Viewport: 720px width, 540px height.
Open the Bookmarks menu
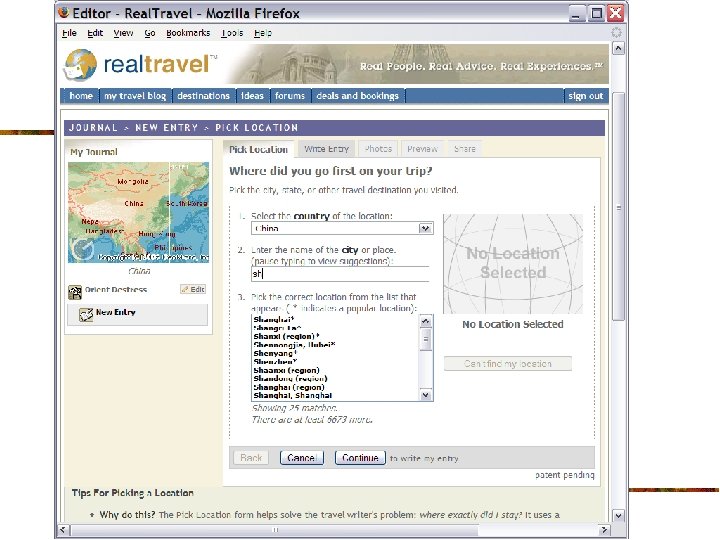click(188, 33)
